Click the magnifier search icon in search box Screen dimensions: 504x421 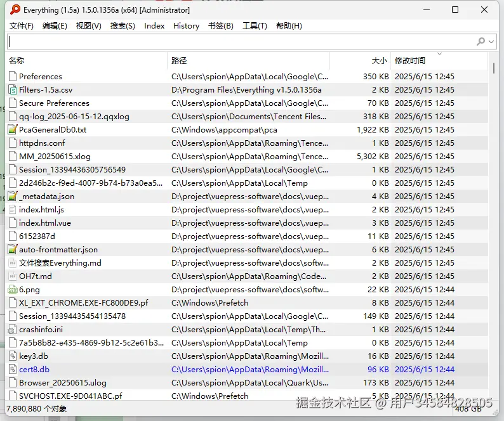481,41
